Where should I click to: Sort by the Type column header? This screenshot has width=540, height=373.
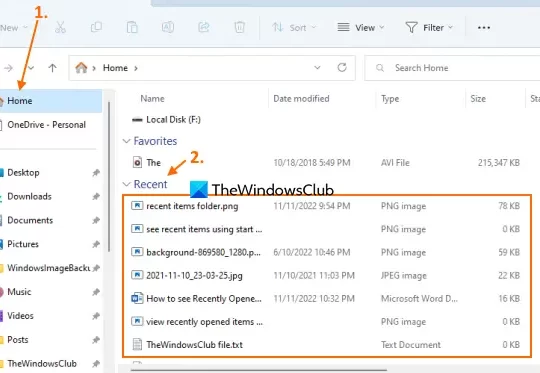click(390, 99)
